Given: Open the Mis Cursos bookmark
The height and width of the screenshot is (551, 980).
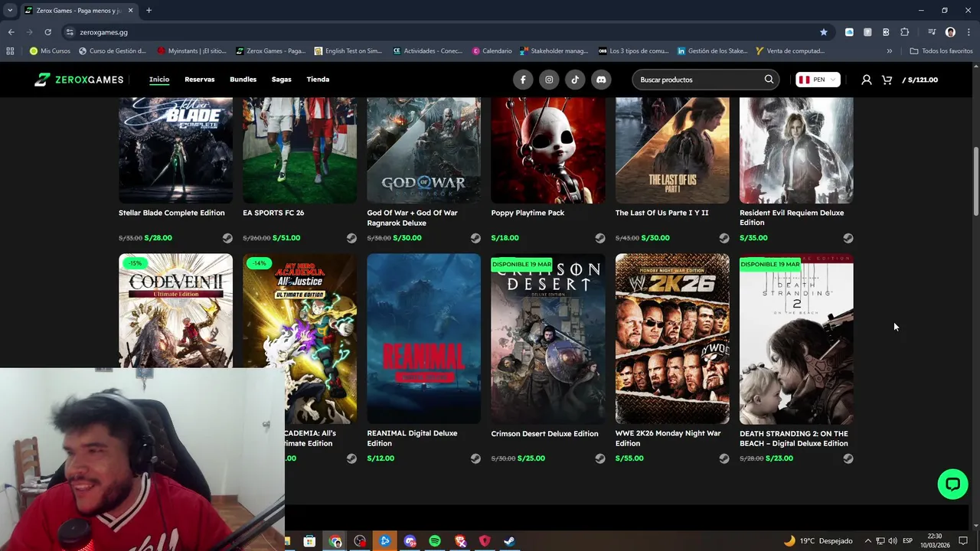Looking at the screenshot, I should tap(50, 51).
